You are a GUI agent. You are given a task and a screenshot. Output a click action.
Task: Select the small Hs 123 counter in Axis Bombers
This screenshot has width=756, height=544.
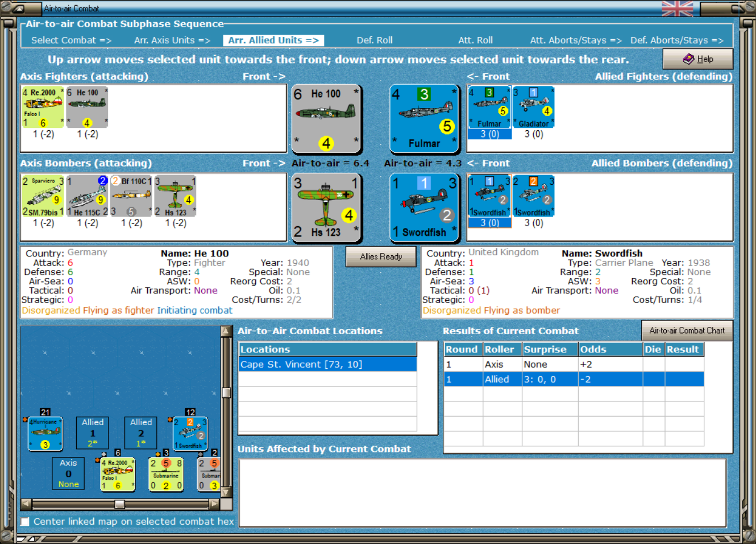pyautogui.click(x=175, y=196)
